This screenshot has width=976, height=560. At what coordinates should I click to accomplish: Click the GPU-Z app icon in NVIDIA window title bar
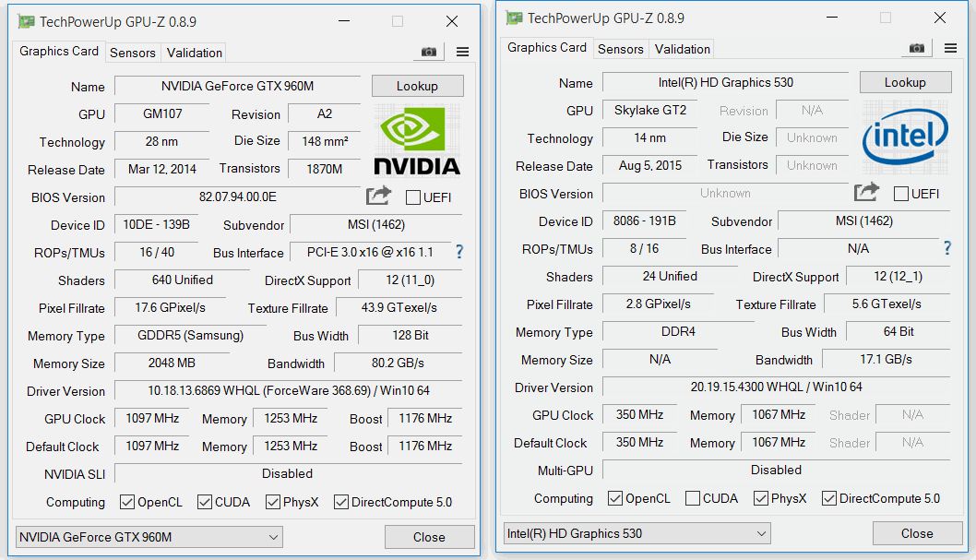26,22
